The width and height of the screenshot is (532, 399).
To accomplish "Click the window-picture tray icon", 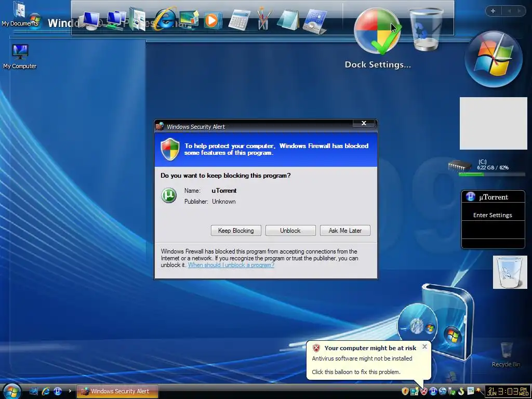I will click(470, 391).
